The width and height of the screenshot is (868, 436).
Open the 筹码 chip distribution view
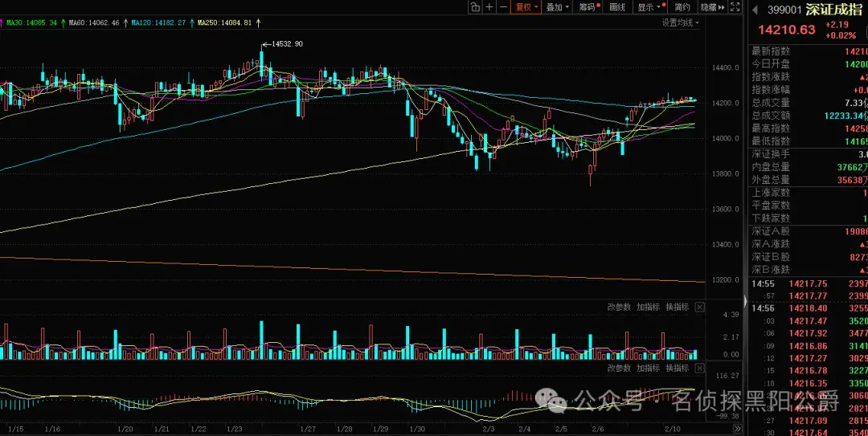point(589,6)
